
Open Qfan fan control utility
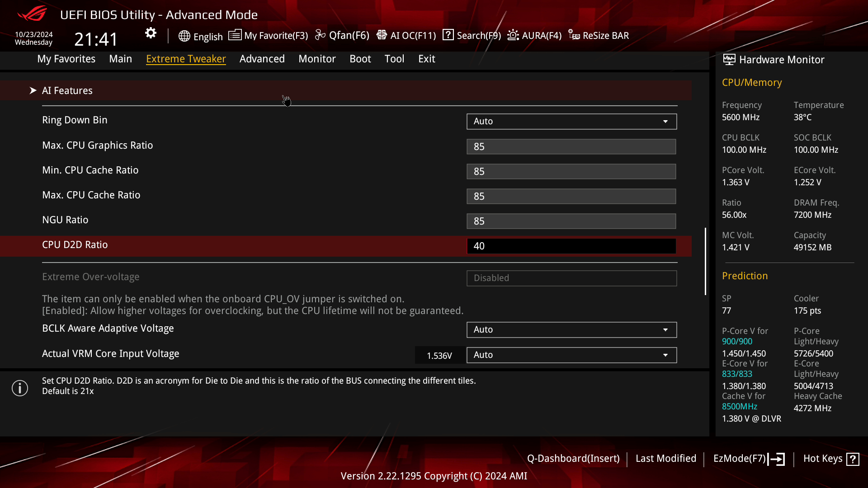[x=344, y=35]
